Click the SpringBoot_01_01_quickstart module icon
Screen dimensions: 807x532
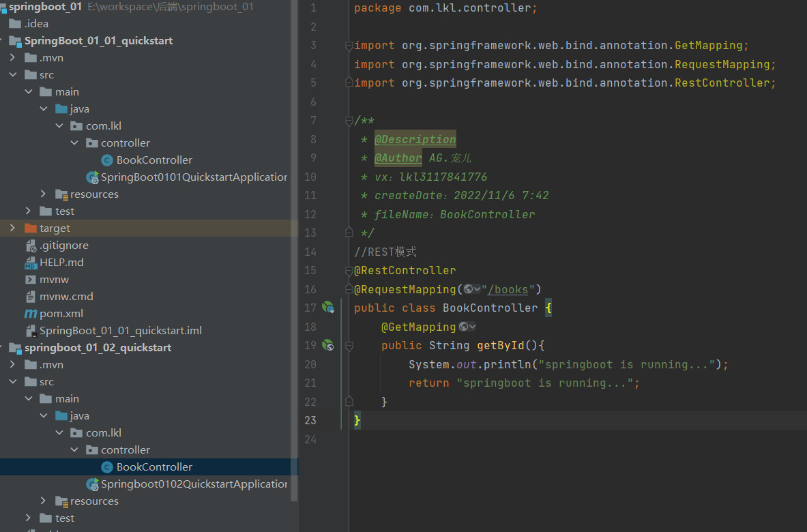coord(15,41)
